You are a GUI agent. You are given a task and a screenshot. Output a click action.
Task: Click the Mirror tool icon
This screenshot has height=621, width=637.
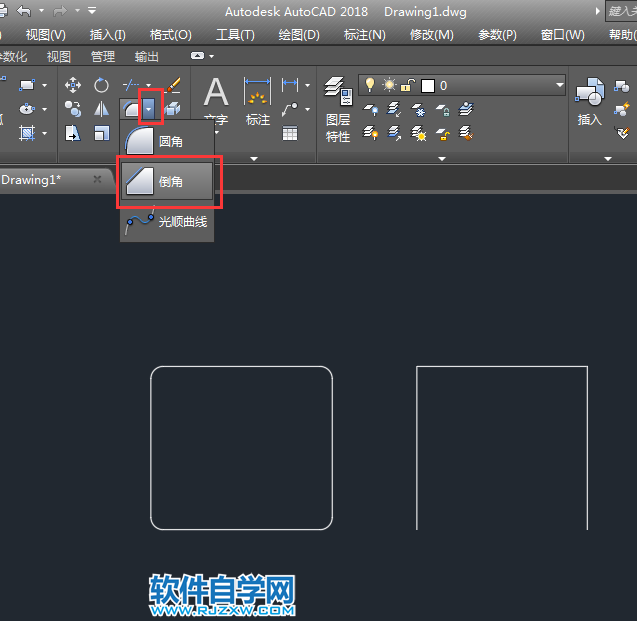[101, 109]
